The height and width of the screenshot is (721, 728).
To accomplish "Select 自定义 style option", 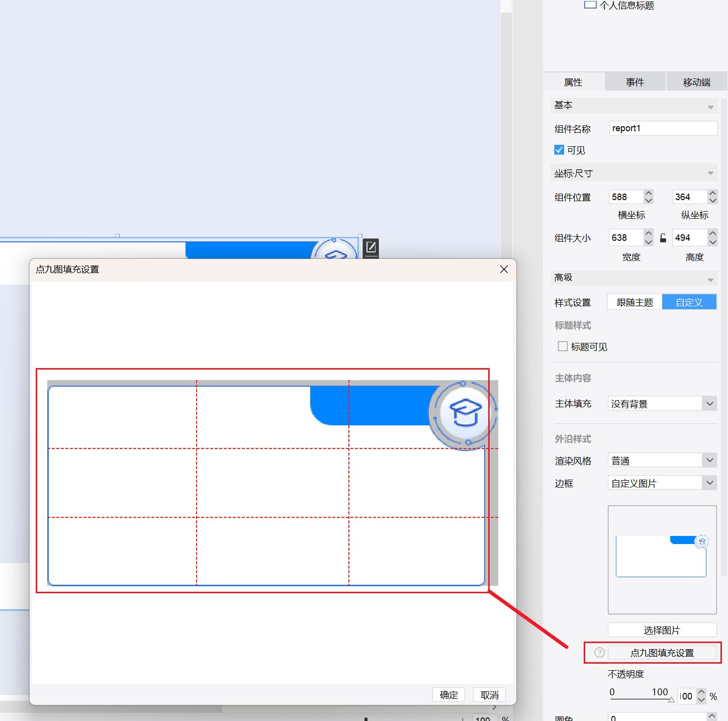I will click(x=689, y=302).
